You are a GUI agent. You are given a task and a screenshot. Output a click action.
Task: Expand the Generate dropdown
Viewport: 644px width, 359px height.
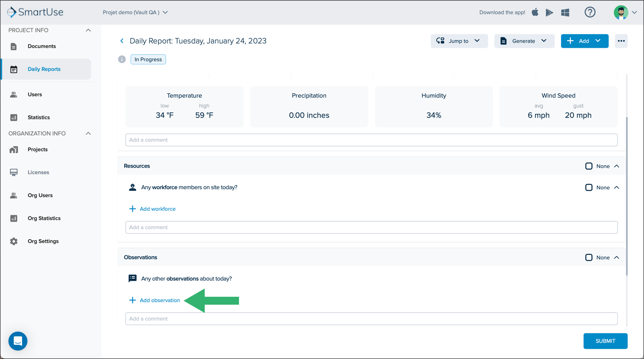click(524, 41)
